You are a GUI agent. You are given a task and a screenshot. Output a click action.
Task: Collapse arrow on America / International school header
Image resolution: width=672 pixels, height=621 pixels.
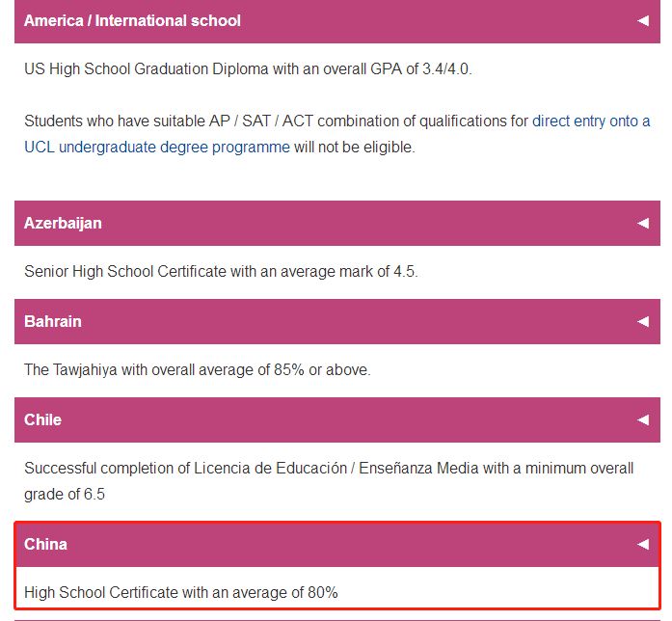(643, 20)
